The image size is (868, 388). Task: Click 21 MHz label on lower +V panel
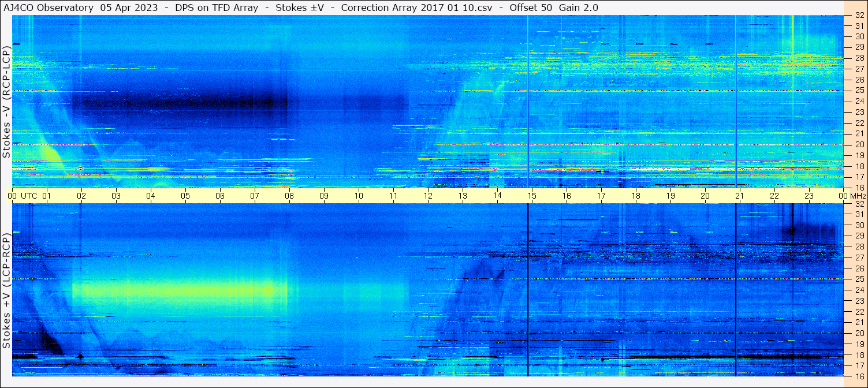859,322
